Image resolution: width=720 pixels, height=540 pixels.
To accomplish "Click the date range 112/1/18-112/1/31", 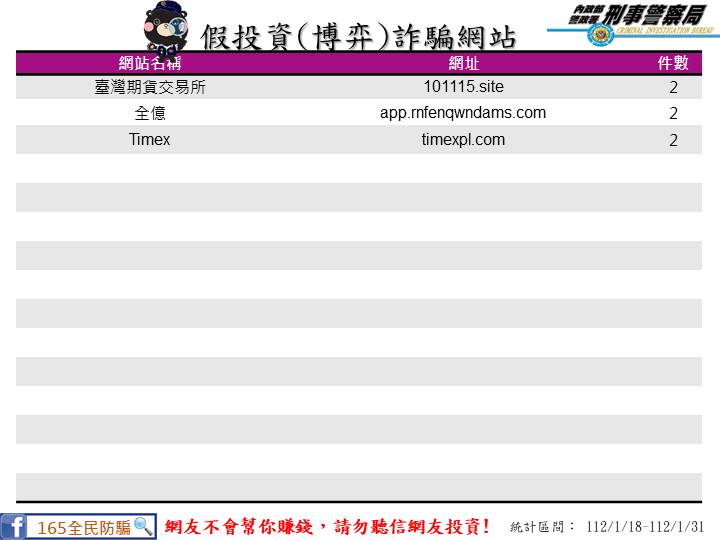I will pyautogui.click(x=645, y=527).
